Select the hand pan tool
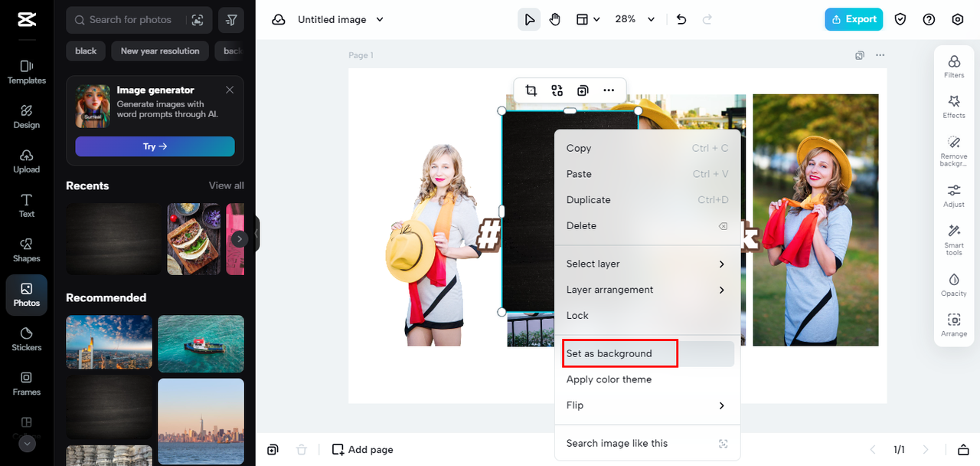Image resolution: width=980 pixels, height=466 pixels. (555, 20)
